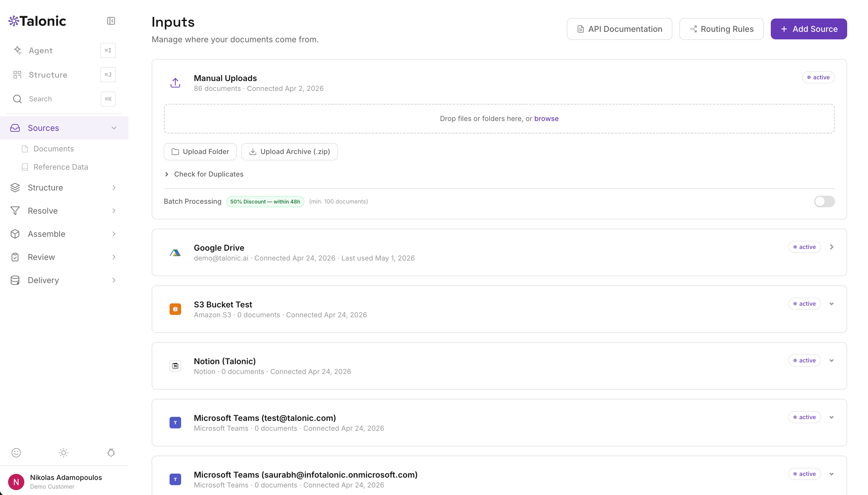Open the top Structure shortcut item
Screen dimensions: 868x495
[64, 75]
